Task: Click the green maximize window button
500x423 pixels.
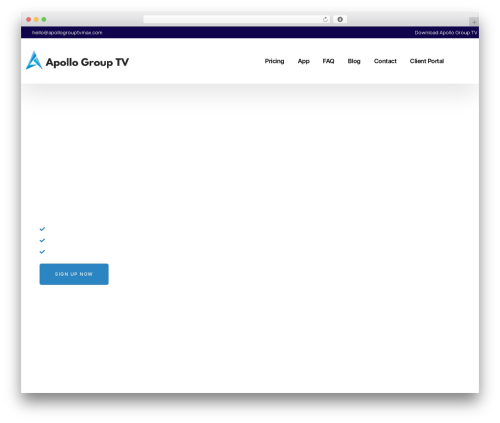Action: 44,19
